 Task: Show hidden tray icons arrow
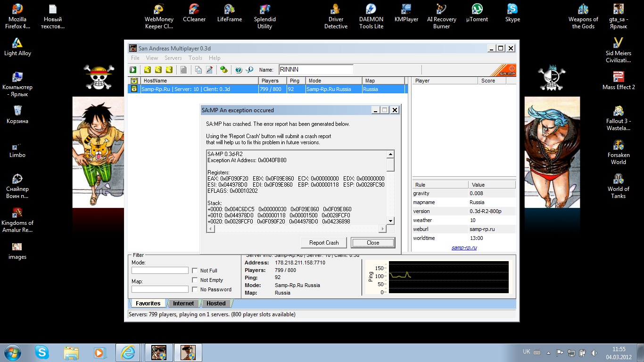tap(547, 352)
